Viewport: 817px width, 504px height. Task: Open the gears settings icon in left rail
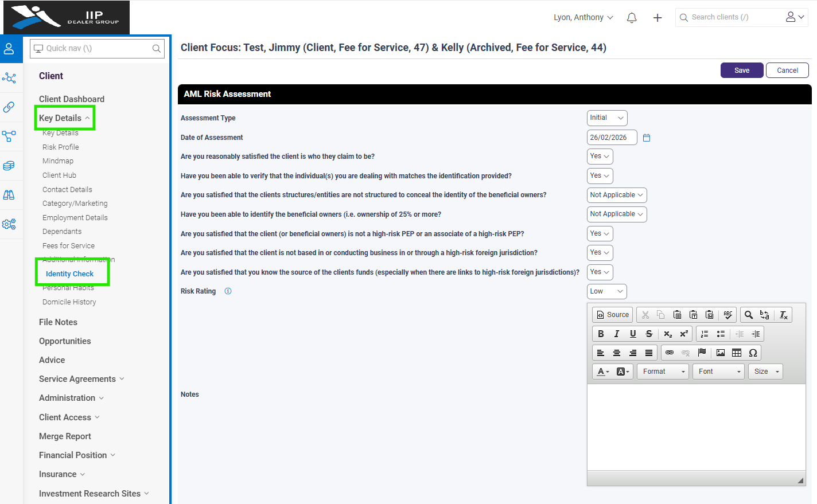9,224
